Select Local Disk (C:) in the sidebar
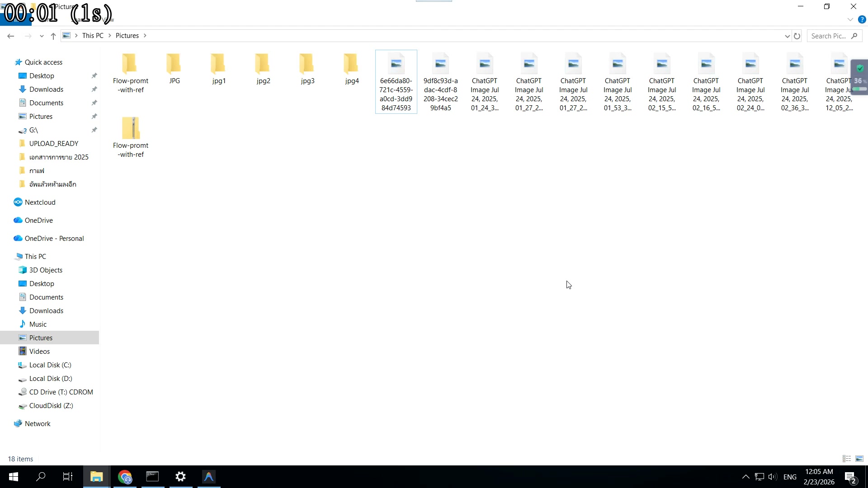Screen dimensions: 868x488 click(50, 365)
